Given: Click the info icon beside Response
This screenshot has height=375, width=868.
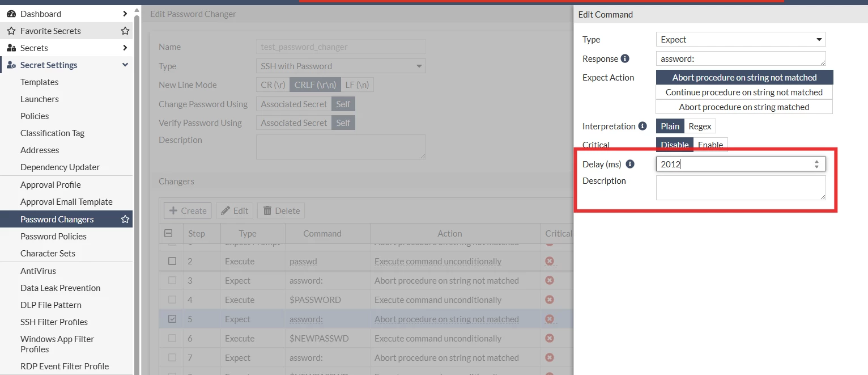Looking at the screenshot, I should pyautogui.click(x=625, y=58).
